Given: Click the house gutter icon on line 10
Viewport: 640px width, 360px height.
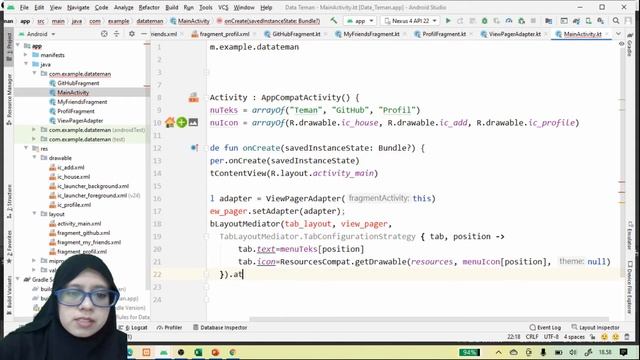Looking at the screenshot, I should (x=170, y=122).
